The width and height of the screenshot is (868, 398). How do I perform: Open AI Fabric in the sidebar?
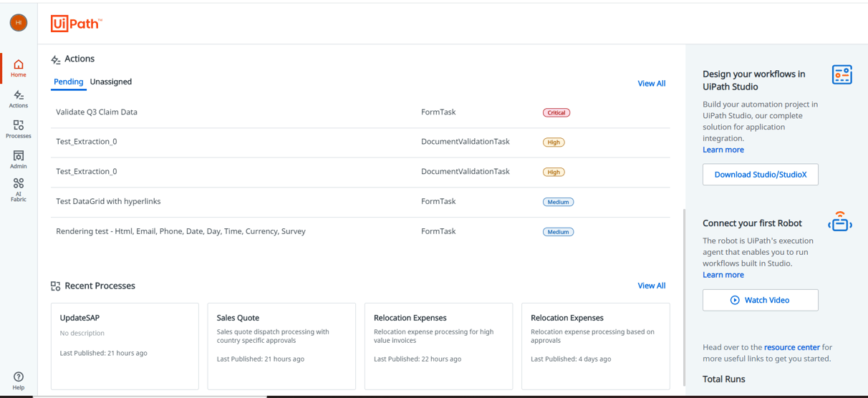(x=19, y=190)
